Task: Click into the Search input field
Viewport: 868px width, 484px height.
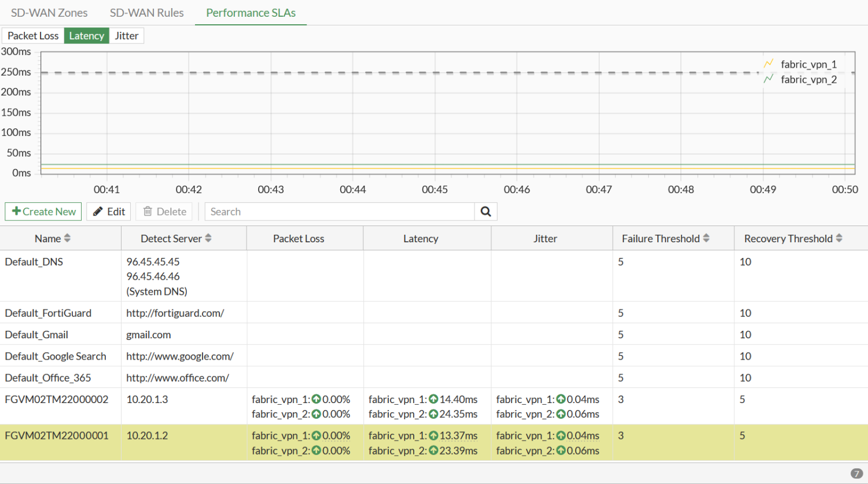Action: (339, 212)
